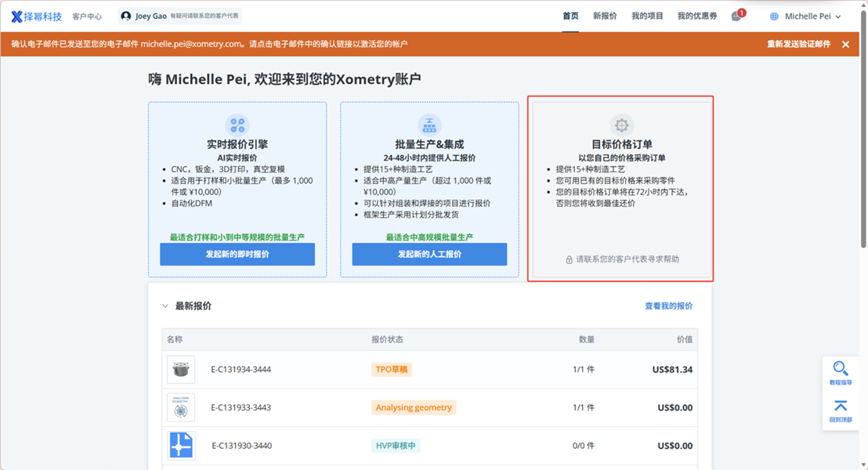Screen dimensions: 868x470
Task: Open the 我的项目 tab
Action: point(647,16)
